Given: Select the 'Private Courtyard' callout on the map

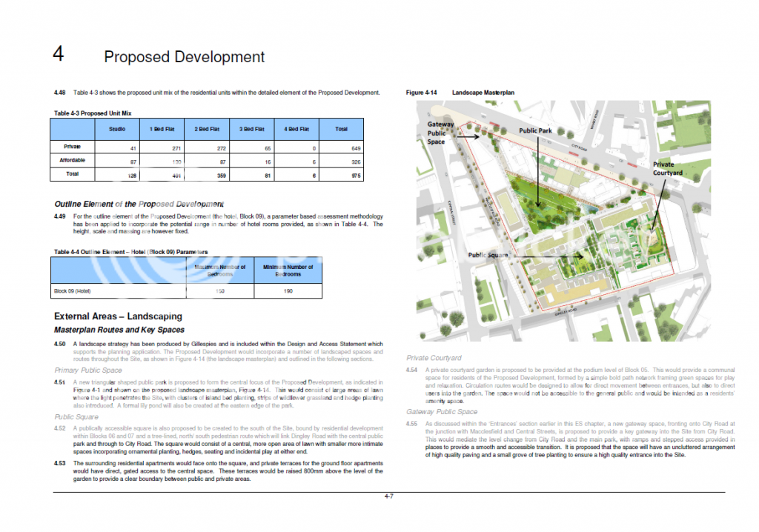Looking at the screenshot, I should pyautogui.click(x=668, y=168).
